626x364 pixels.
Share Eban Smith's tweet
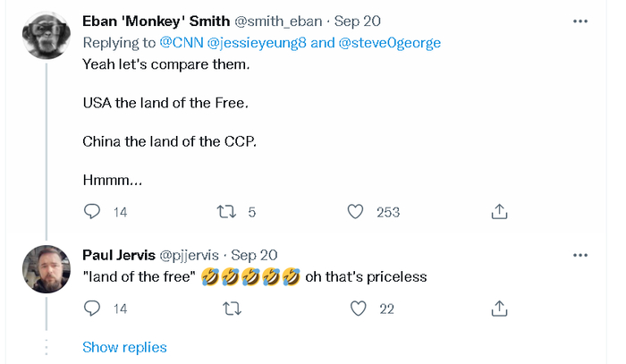[500, 212]
